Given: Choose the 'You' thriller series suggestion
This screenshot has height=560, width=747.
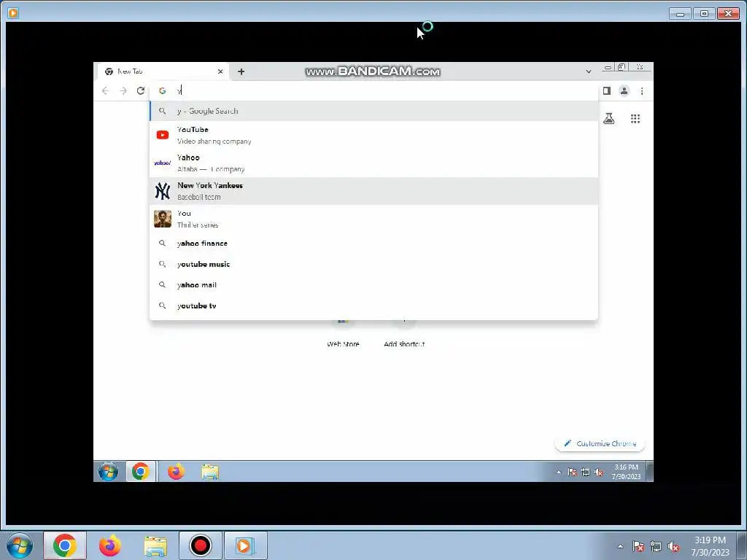Looking at the screenshot, I should pyautogui.click(x=374, y=219).
